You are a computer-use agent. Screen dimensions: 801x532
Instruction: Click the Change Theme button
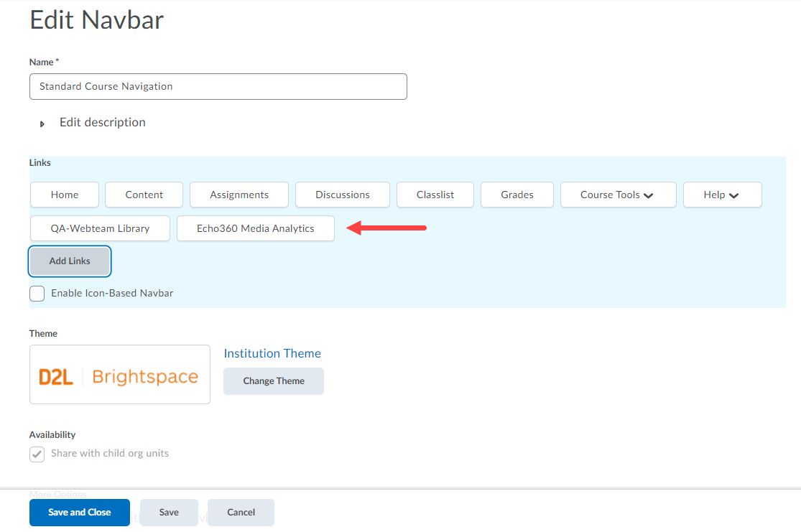point(274,381)
